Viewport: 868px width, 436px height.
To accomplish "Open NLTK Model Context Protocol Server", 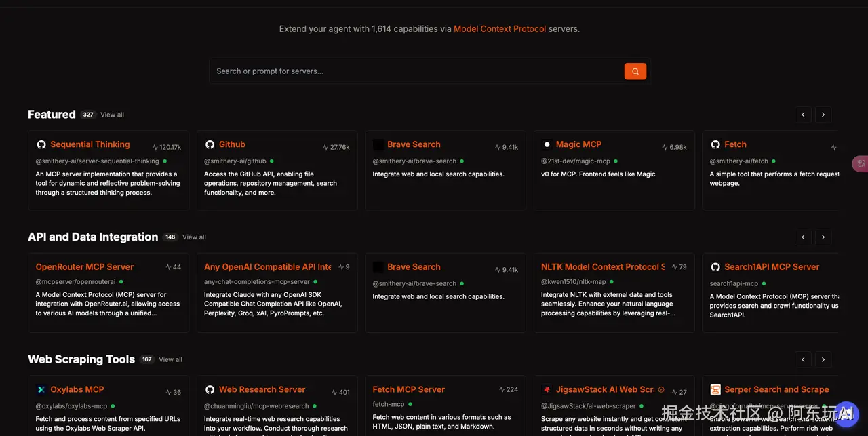I will click(603, 267).
